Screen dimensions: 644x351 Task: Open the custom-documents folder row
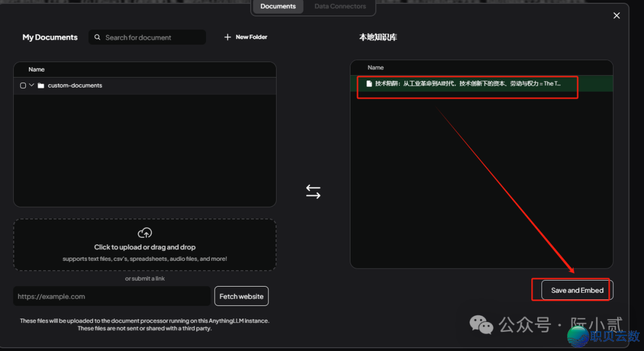(x=75, y=86)
